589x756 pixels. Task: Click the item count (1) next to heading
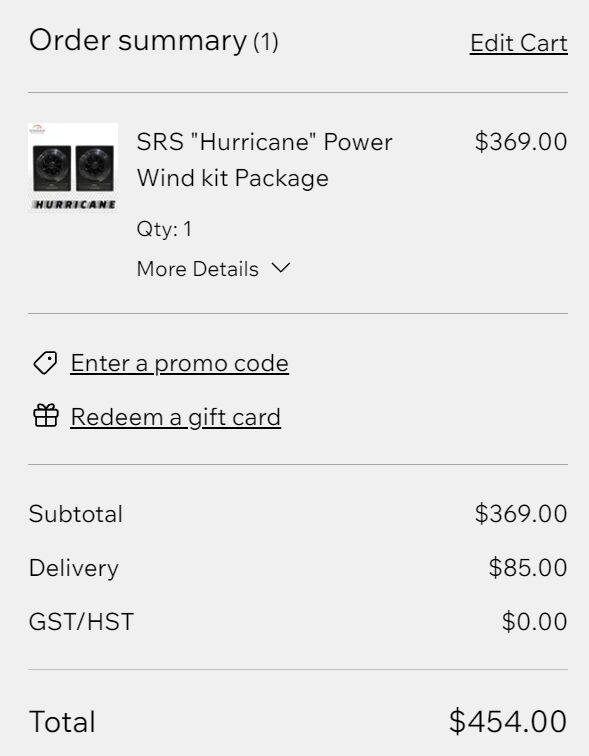[266, 42]
